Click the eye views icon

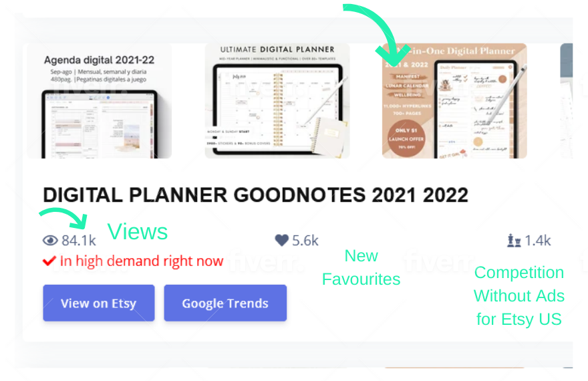[50, 241]
